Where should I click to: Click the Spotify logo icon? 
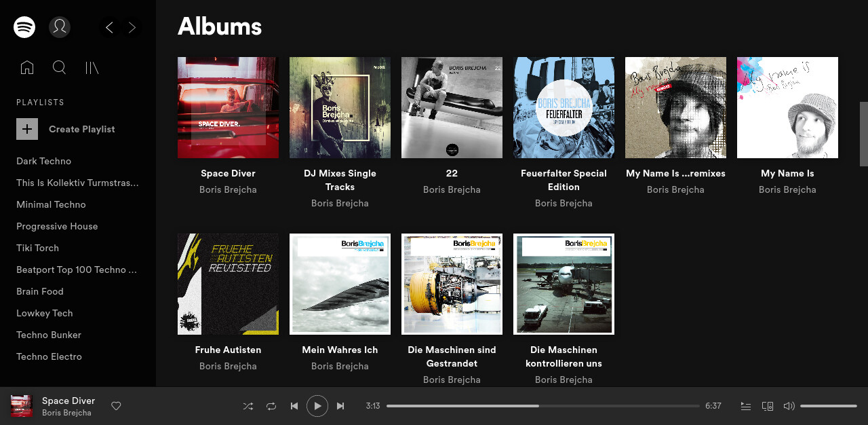coord(24,27)
